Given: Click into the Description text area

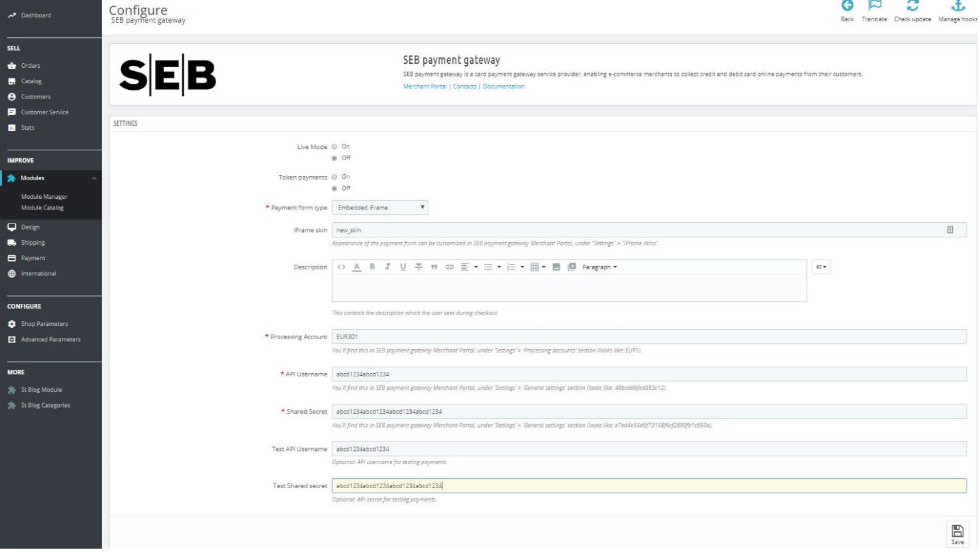Looking at the screenshot, I should click(x=570, y=288).
